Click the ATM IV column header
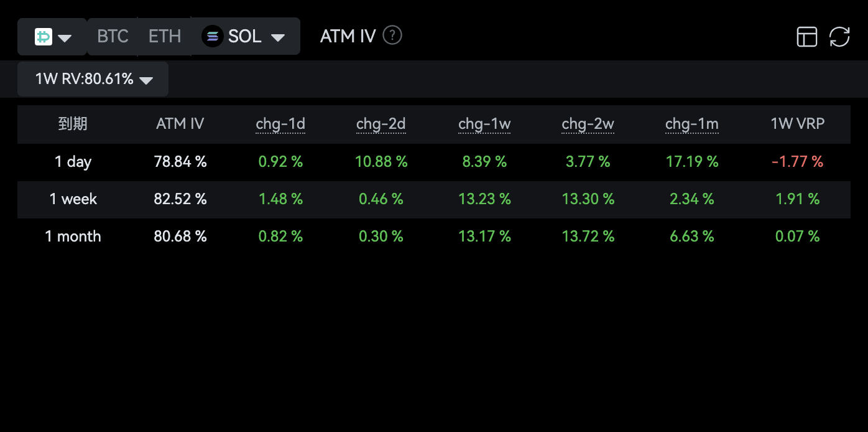The width and height of the screenshot is (868, 432). (180, 124)
